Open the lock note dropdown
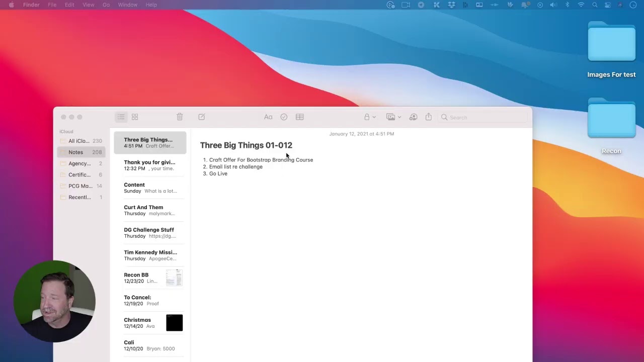The width and height of the screenshot is (644, 362). pyautogui.click(x=369, y=117)
